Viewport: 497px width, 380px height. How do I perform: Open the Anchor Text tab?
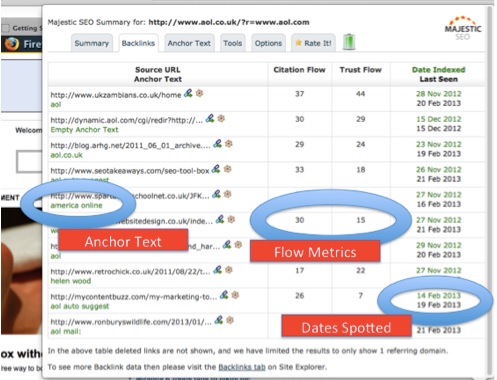pos(189,43)
